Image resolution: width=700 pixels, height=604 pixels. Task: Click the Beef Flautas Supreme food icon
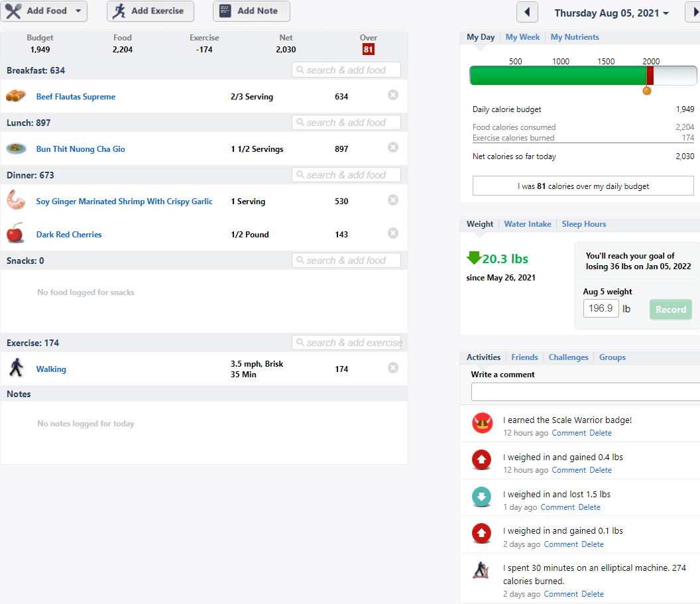point(16,96)
